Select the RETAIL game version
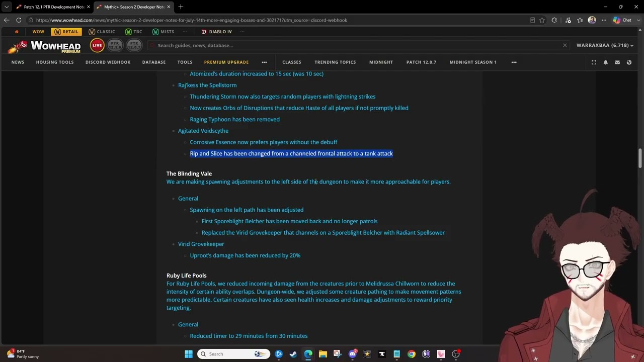 (66, 32)
